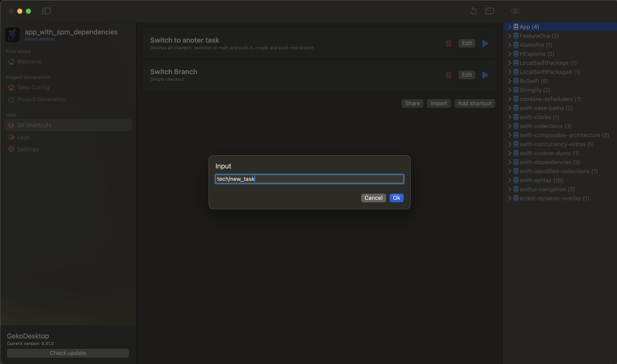The width and height of the screenshot is (617, 364).
Task: Select Git Shortcuts in sidebar
Action: pyautogui.click(x=34, y=125)
